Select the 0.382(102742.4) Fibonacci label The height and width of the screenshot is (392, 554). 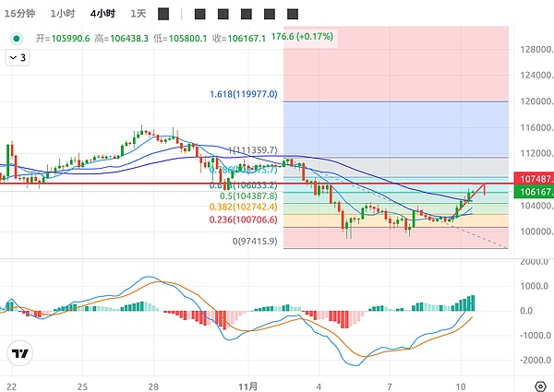click(x=243, y=208)
